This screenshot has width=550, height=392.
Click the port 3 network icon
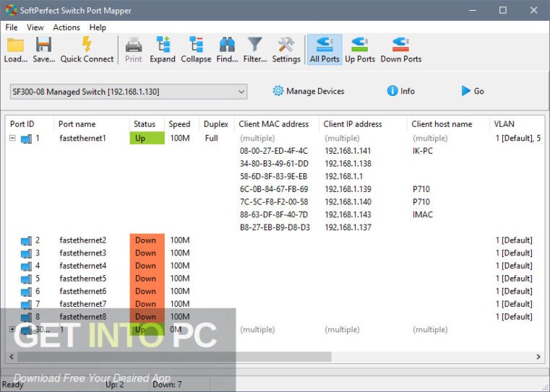tap(26, 253)
